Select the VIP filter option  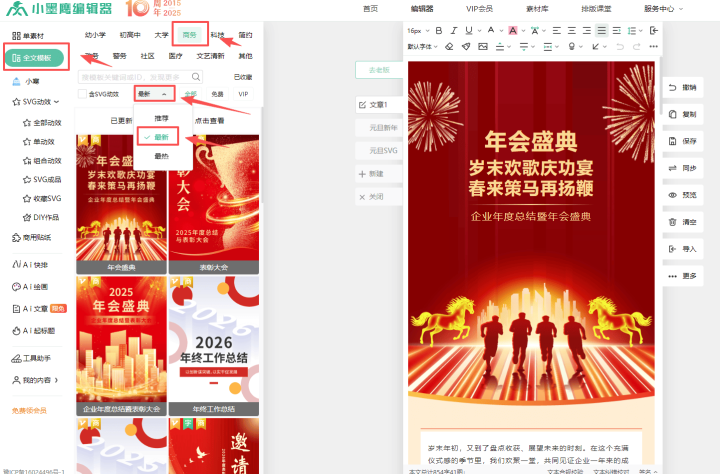coord(243,94)
